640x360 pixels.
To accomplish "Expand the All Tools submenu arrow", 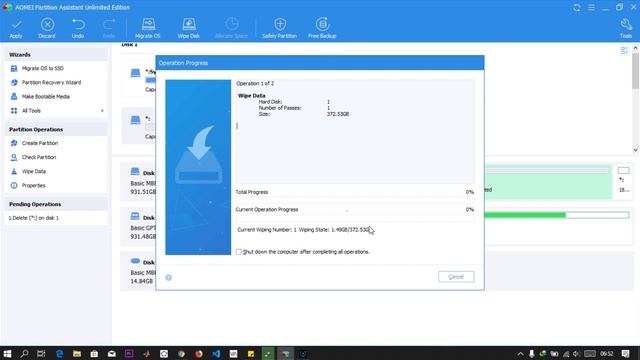I will [102, 111].
